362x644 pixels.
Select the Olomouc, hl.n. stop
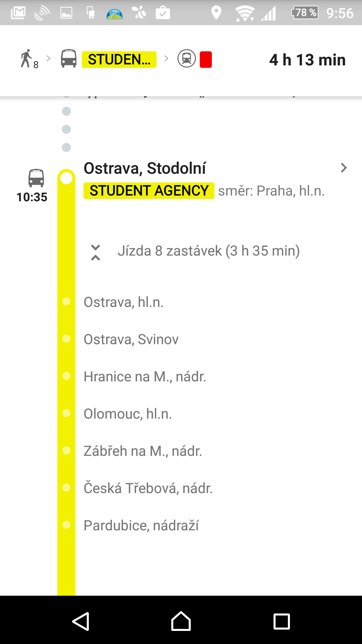pos(128,414)
